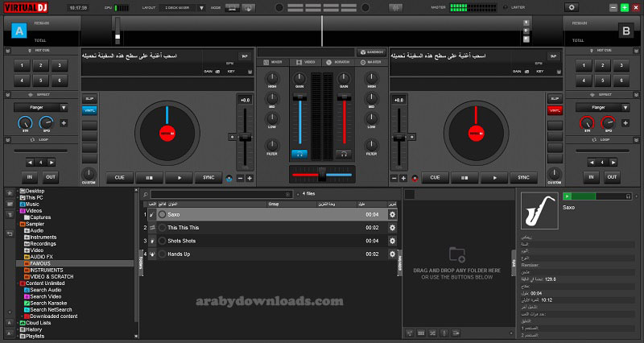Click pitch bend plus on deck B
Screen dimensions: 644x343
(x=403, y=178)
